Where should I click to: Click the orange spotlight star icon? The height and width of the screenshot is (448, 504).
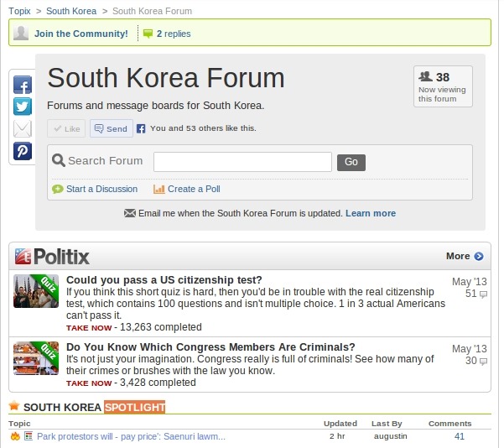tap(14, 406)
